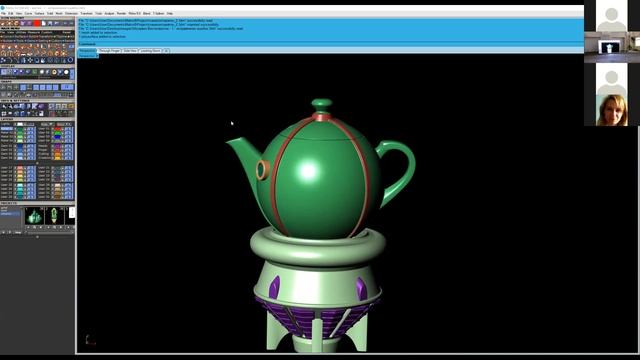640x360 pixels.
Task: Select the white sphere display mode icon
Action: [66, 72]
